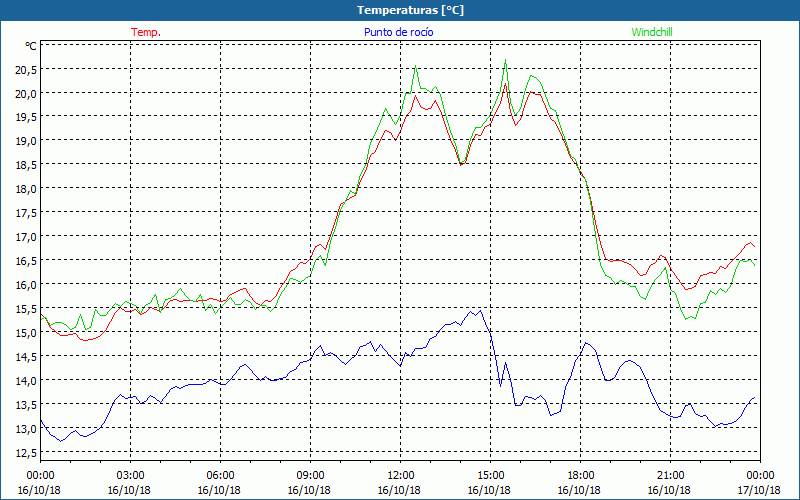800x500 pixels.
Task: Click the 19,0 y-axis value
Action: coord(26,141)
